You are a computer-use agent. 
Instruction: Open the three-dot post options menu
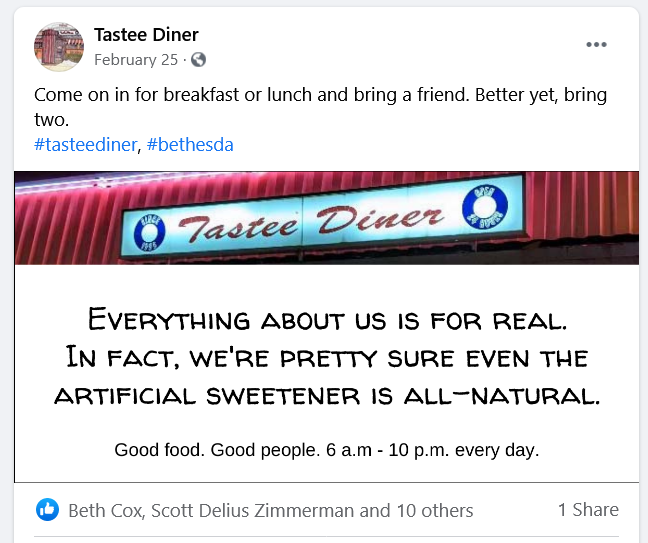point(596,44)
